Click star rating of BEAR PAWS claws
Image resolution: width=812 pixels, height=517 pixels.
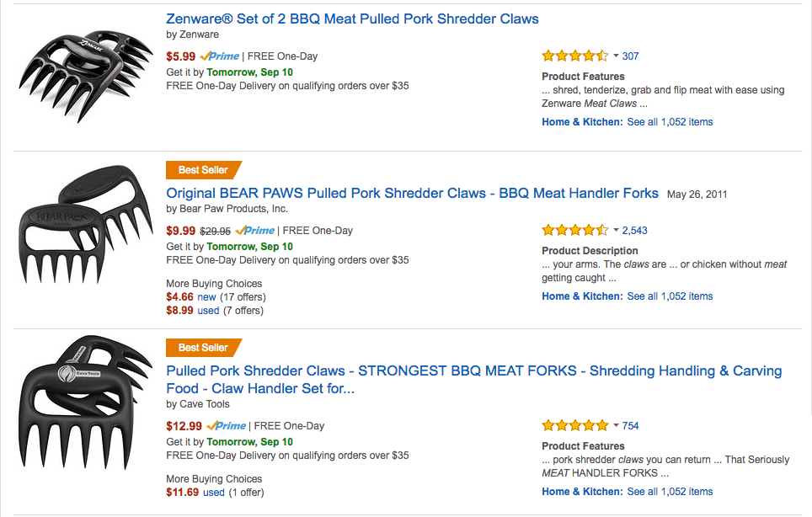574,230
